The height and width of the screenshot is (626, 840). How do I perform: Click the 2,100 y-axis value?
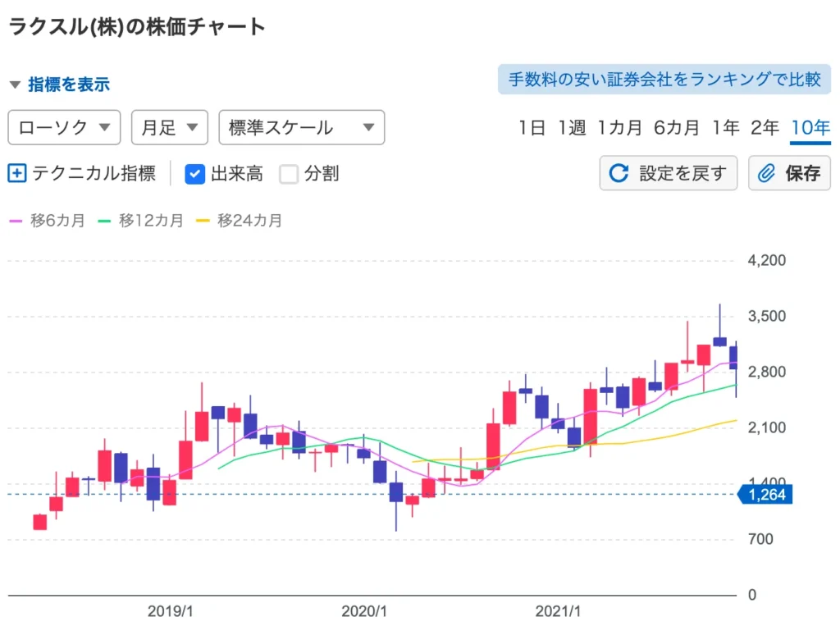pos(767,427)
